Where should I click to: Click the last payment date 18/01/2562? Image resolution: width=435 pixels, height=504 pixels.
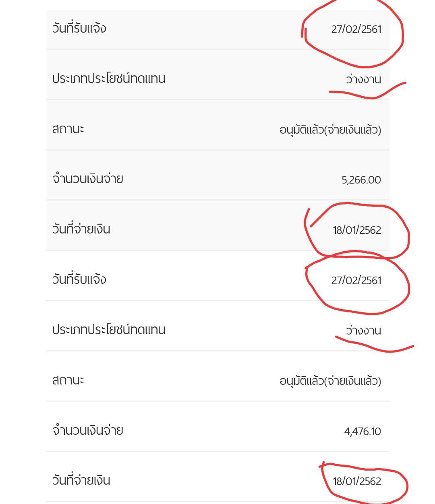(357, 481)
